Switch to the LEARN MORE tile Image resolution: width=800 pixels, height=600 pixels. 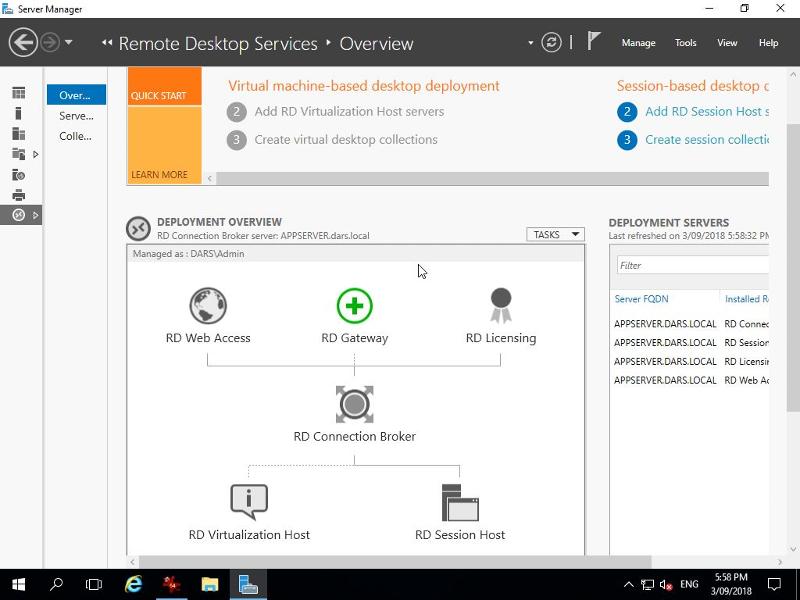coord(164,145)
